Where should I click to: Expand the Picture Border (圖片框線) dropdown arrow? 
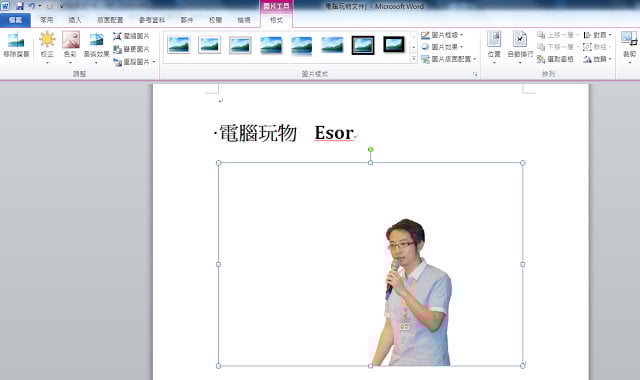(x=462, y=35)
